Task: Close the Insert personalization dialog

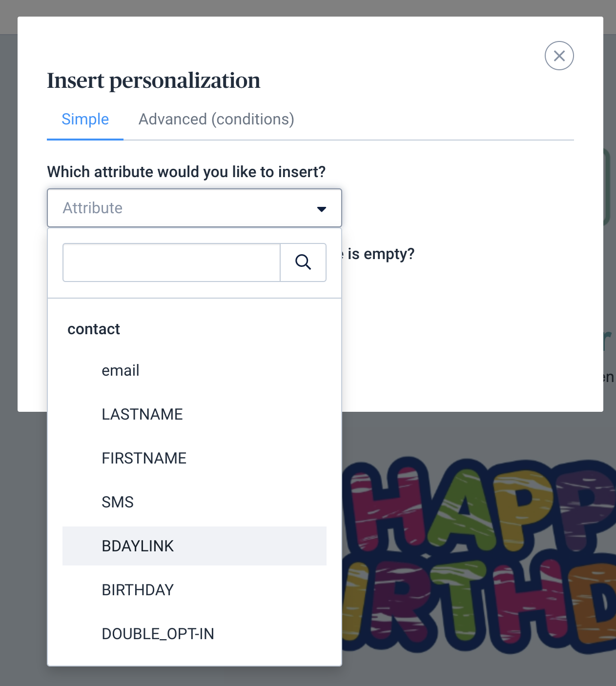Action: 559,56
